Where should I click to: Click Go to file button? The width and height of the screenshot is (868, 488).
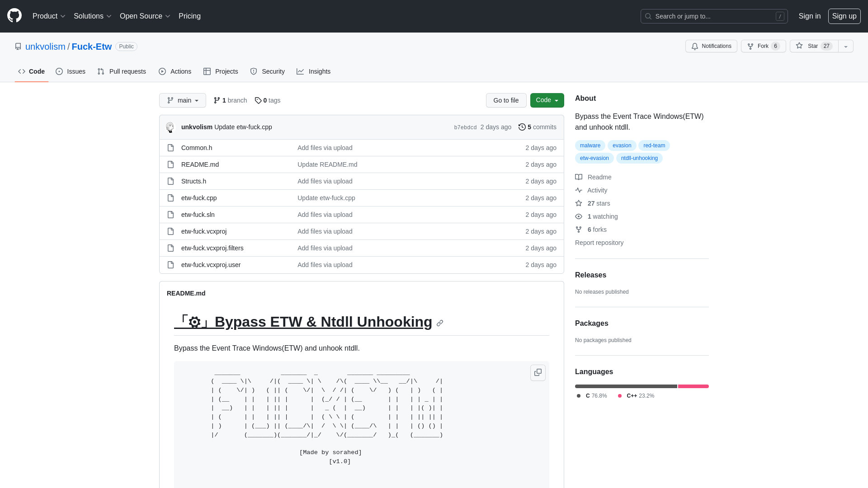click(x=506, y=100)
